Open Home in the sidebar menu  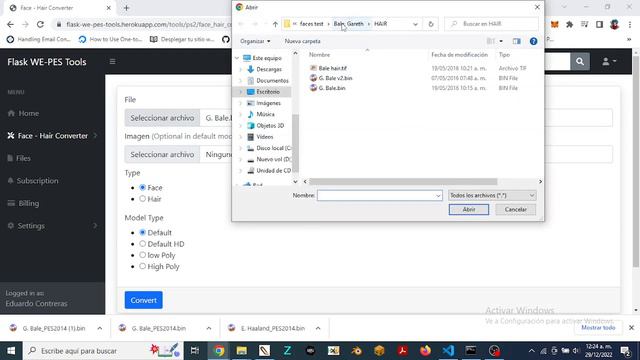click(23, 113)
